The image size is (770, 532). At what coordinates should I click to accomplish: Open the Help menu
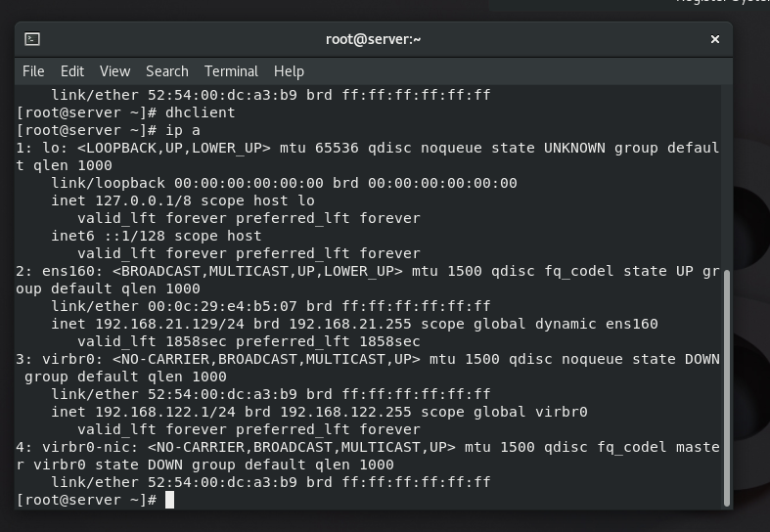click(x=289, y=71)
